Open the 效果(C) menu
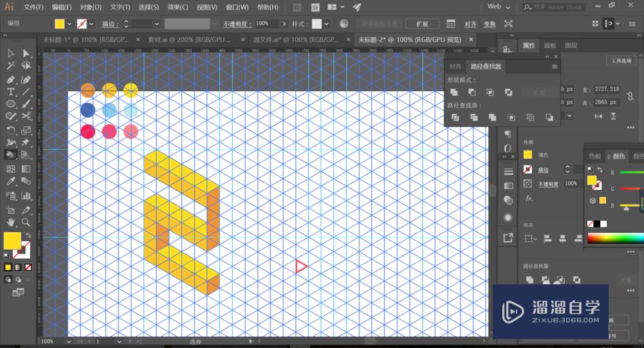The width and height of the screenshot is (644, 348). point(178,7)
